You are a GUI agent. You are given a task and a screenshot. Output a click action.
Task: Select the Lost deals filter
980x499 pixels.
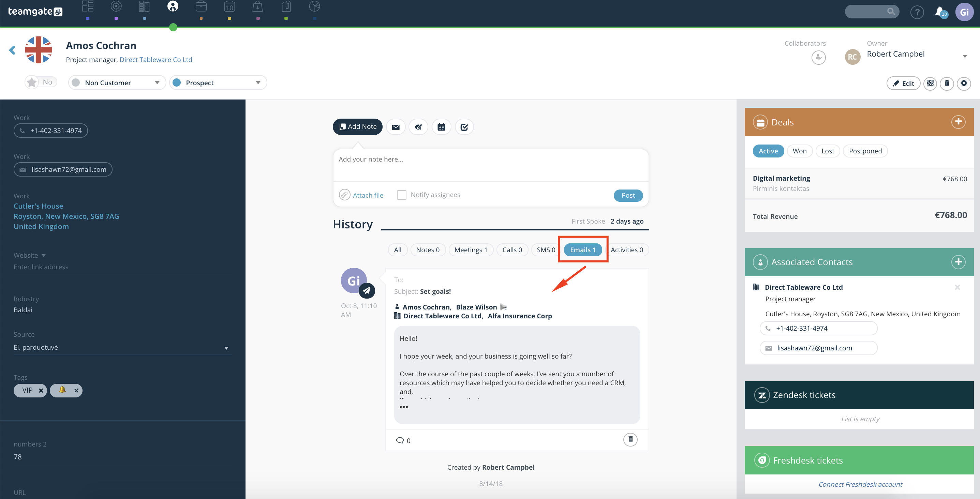(x=828, y=151)
